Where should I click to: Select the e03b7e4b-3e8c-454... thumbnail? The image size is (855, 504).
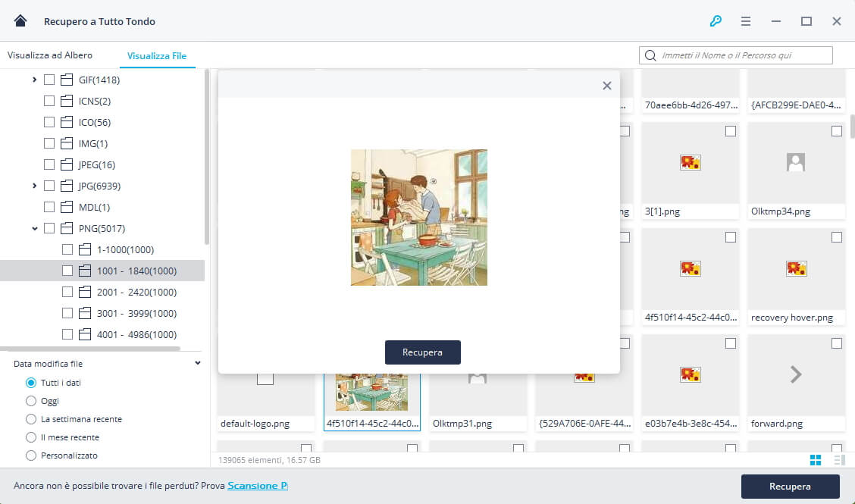pos(691,374)
